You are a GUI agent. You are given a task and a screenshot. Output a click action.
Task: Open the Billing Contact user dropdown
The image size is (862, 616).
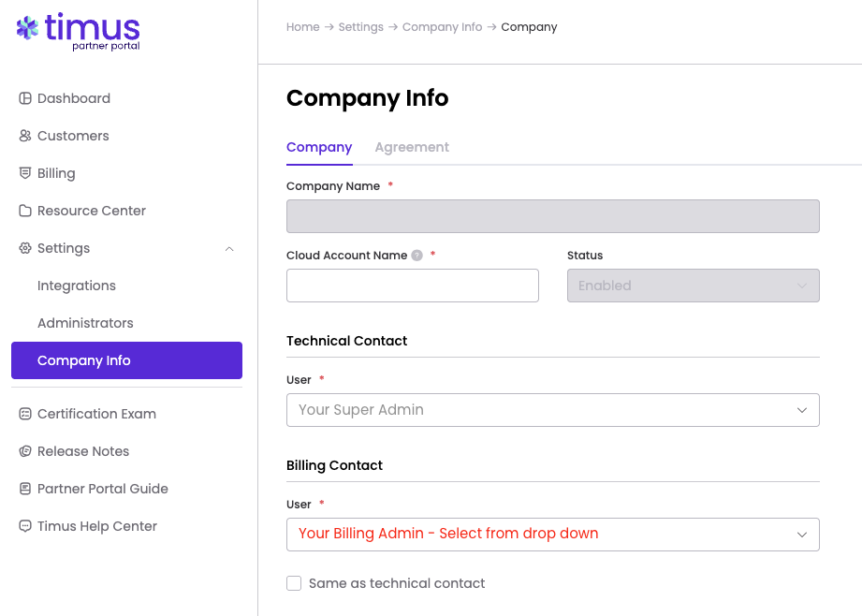(553, 535)
